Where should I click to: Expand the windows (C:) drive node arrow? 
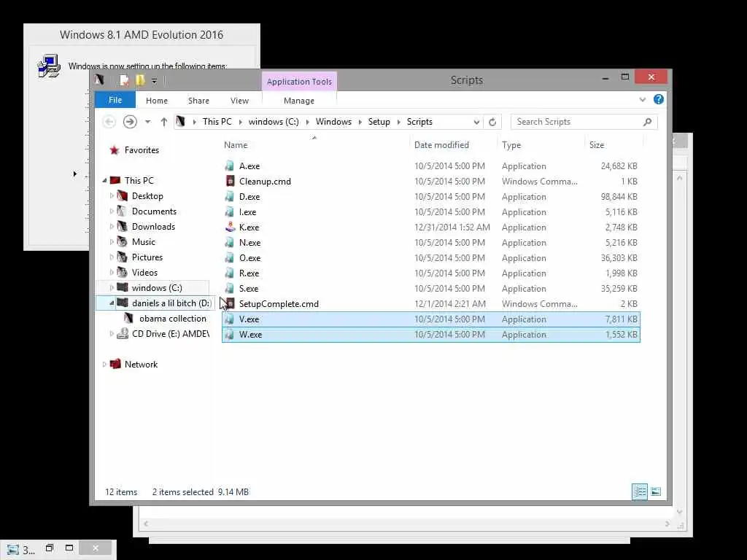(x=112, y=287)
